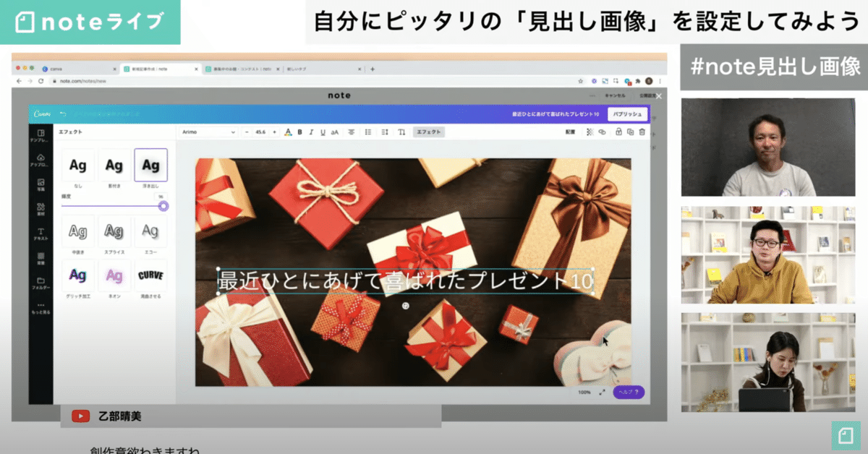This screenshot has height=454, width=868.
Task: Change the text alignment
Action: click(352, 132)
